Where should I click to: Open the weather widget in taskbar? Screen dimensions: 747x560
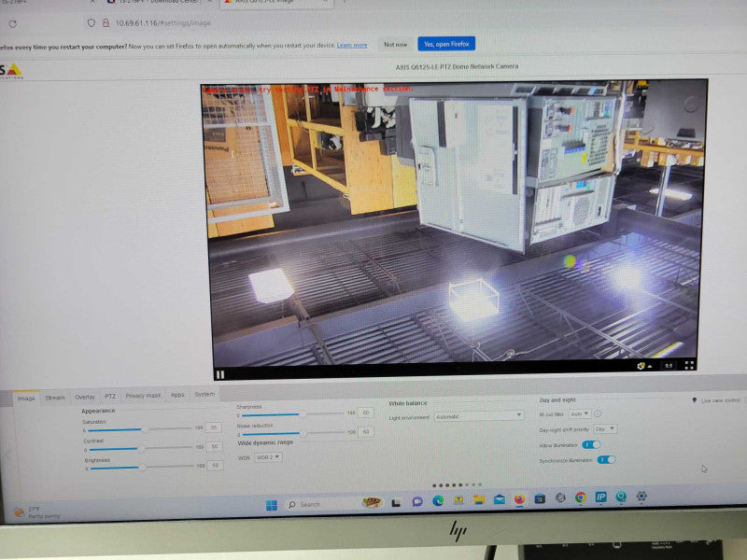pos(36,512)
